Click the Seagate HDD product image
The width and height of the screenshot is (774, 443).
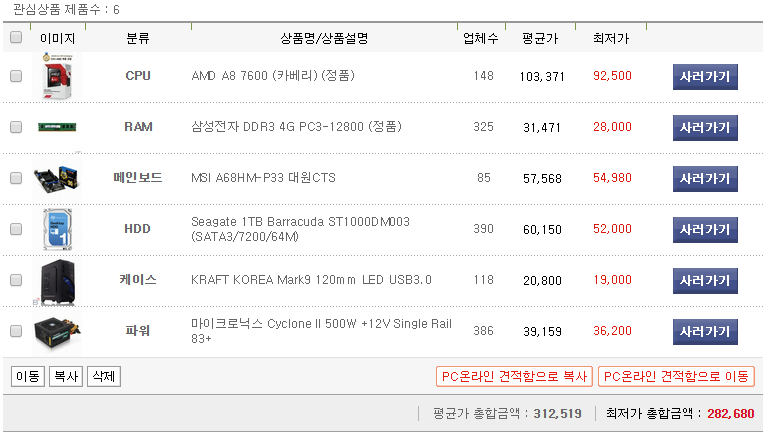(x=58, y=229)
